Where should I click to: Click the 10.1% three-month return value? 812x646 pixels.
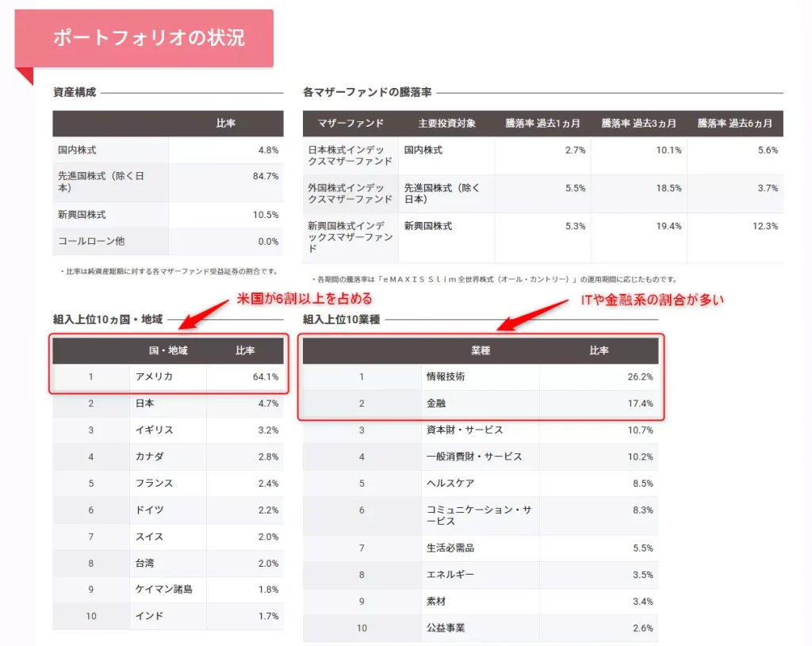tap(668, 150)
